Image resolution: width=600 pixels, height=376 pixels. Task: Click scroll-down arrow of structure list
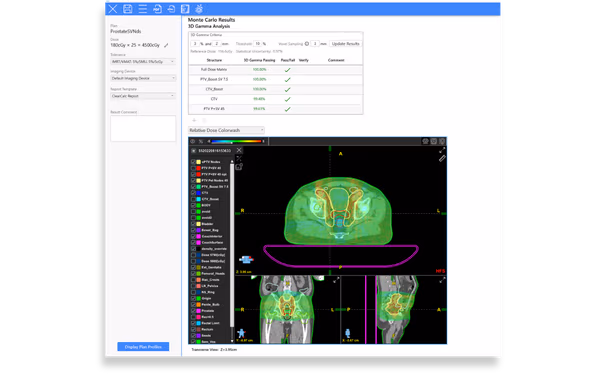pos(232,340)
